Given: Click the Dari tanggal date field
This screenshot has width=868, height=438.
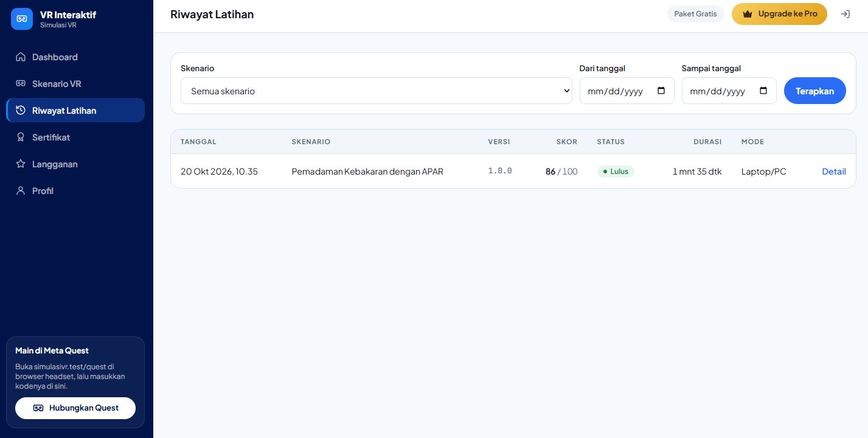Looking at the screenshot, I should click(627, 91).
